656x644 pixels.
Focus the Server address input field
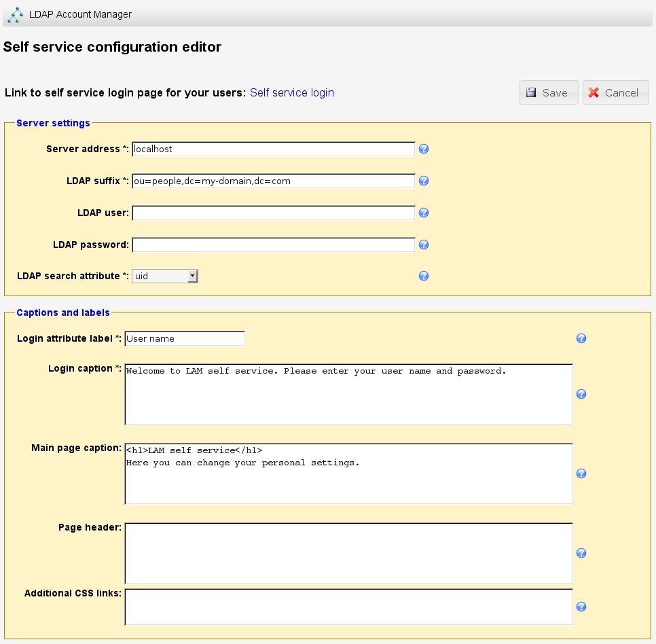click(273, 149)
